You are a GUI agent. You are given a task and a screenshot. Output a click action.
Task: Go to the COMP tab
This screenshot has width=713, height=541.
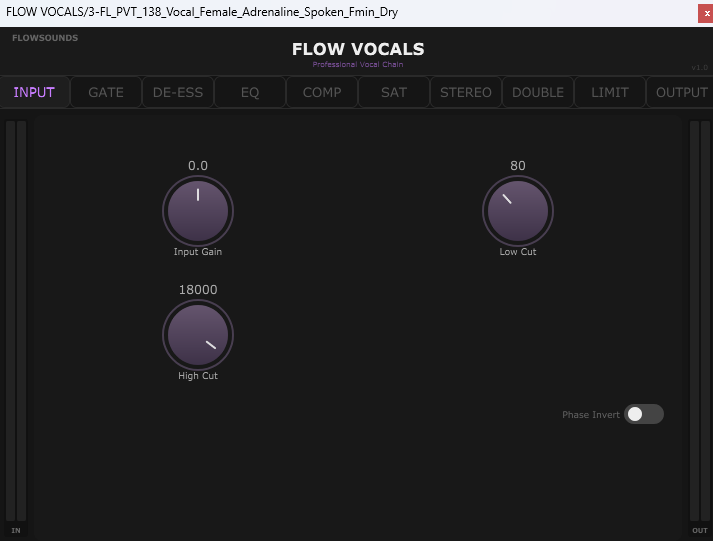tap(322, 92)
